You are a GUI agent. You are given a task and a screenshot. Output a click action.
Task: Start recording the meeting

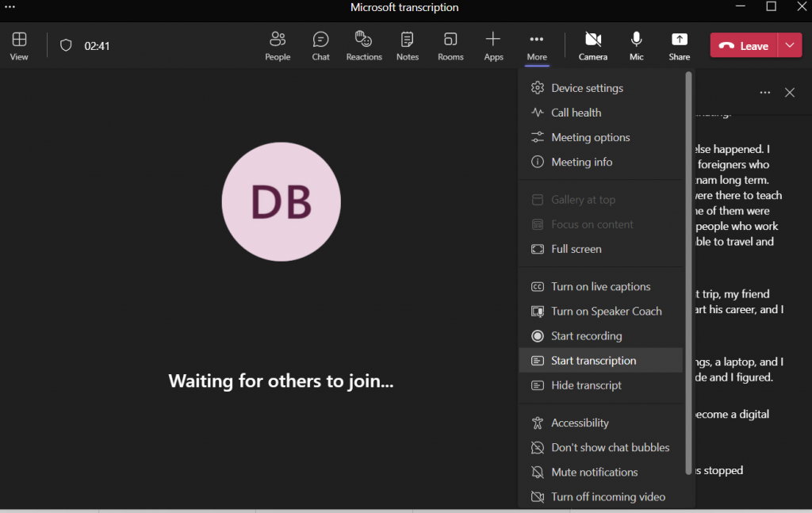pos(601,336)
